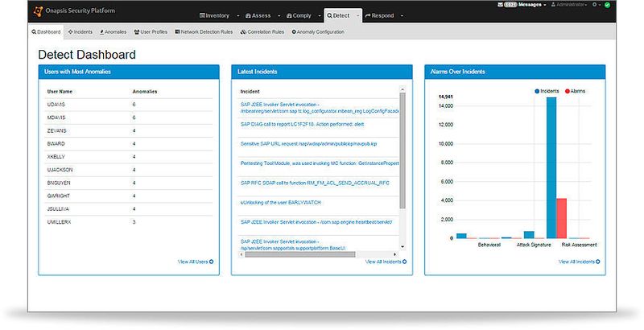Image resolution: width=644 pixels, height=330 pixels.
Task: Open the SAP DIAG call LC1F2F10 incident
Action: point(303,125)
